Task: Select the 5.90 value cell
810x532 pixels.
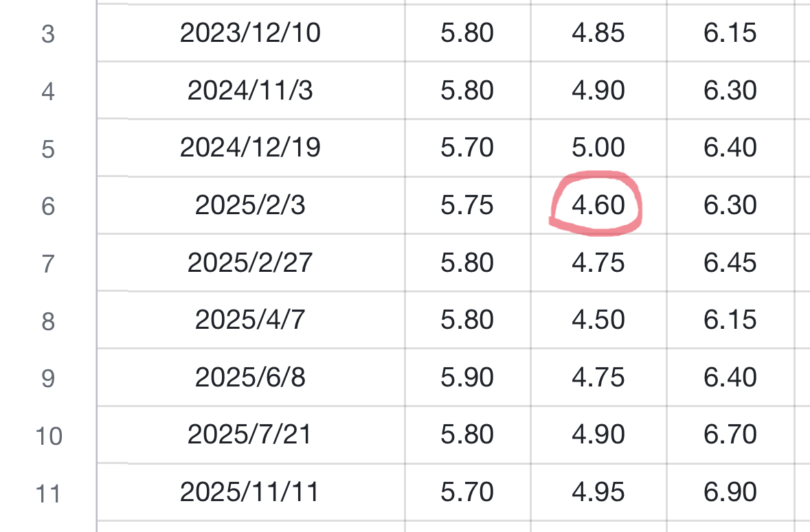Action: (x=467, y=378)
